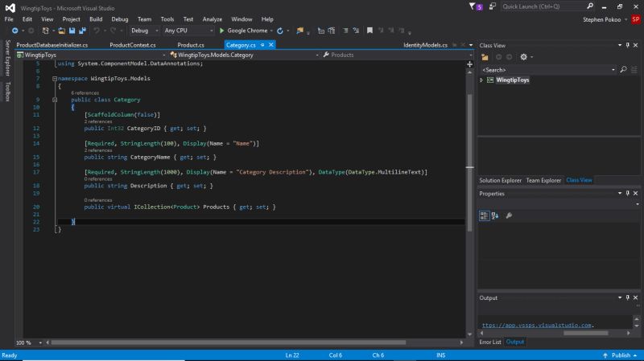Open Google Chrome browser target dropdown
644x361 pixels.
[x=271, y=31]
